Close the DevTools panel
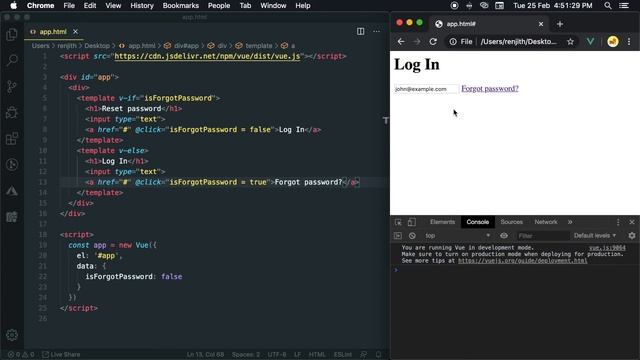640x360 pixels. [x=632, y=222]
